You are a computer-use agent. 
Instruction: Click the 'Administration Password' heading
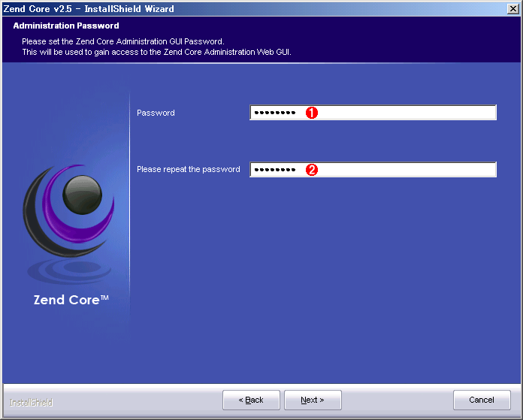tap(66, 26)
